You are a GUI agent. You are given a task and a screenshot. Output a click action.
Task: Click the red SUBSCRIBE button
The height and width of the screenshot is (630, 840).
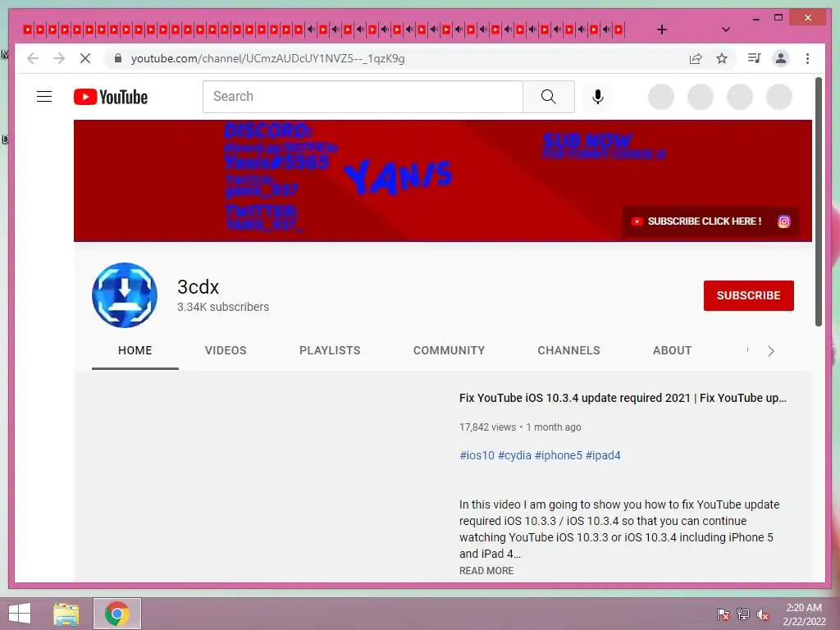point(749,295)
